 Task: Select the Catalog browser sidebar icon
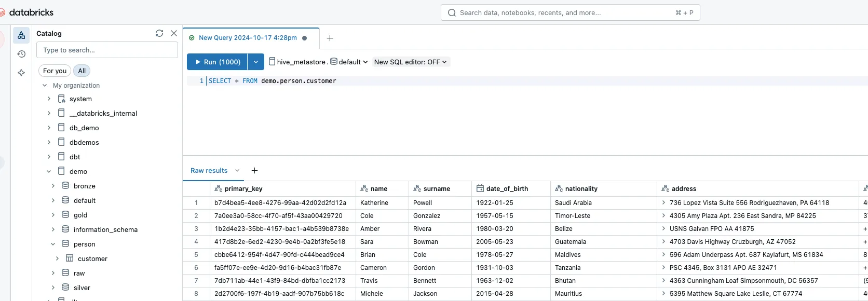click(x=21, y=35)
